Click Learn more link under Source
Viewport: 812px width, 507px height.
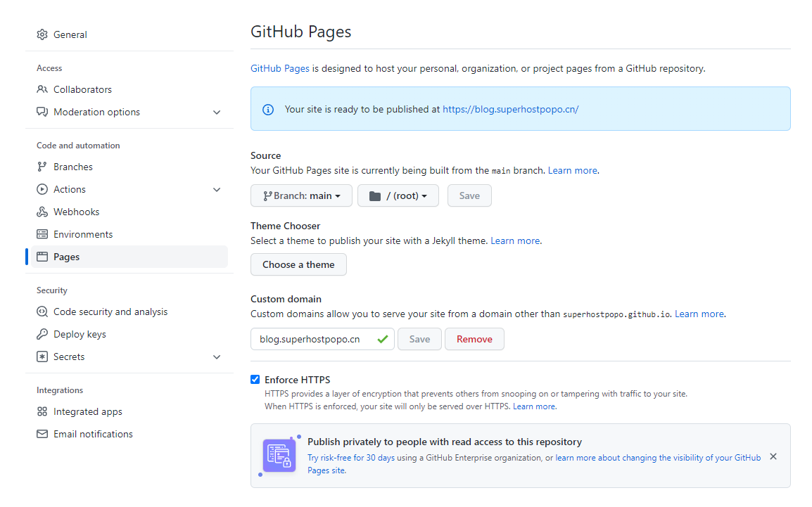pos(572,170)
